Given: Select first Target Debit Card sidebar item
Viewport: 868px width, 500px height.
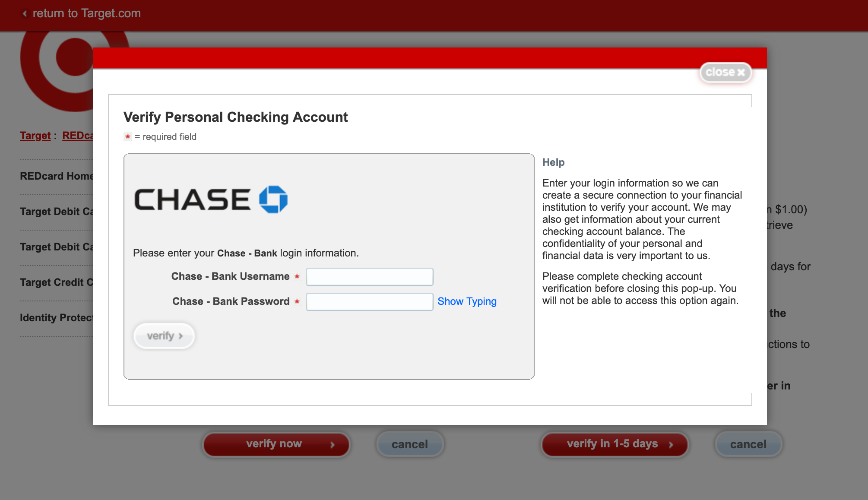Looking at the screenshot, I should (56, 212).
